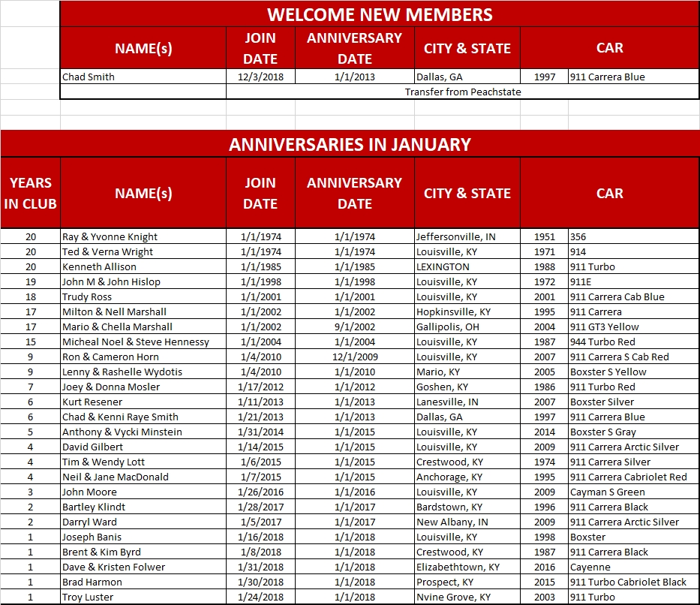Select the 'Chad Smith' new member cell
The height and width of the screenshot is (605, 700).
click(x=143, y=77)
